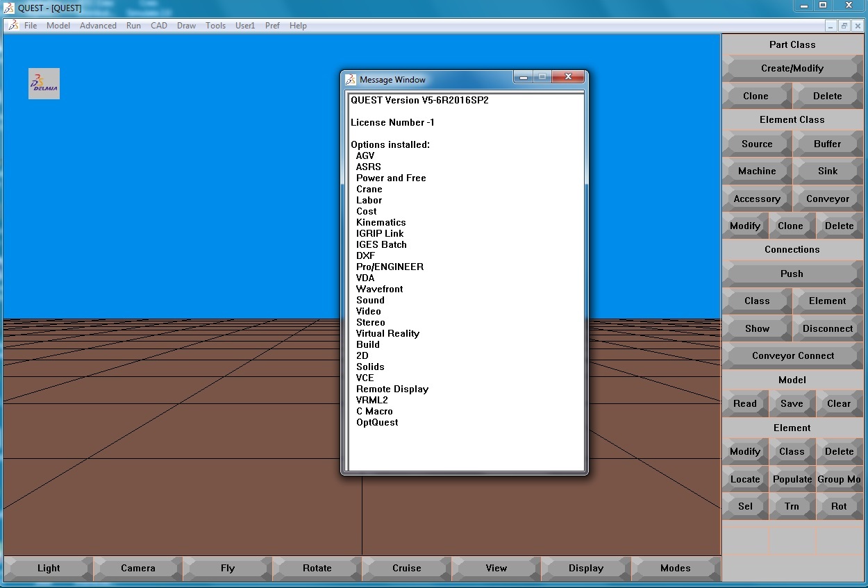This screenshot has width=868, height=588.
Task: Click the Clear model button
Action: 839,403
